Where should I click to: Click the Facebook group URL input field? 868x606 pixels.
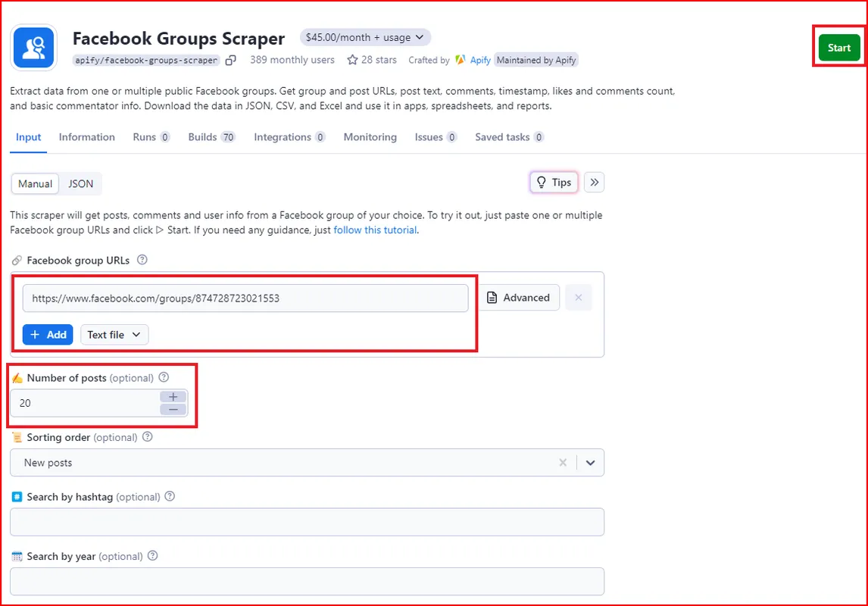(x=245, y=298)
